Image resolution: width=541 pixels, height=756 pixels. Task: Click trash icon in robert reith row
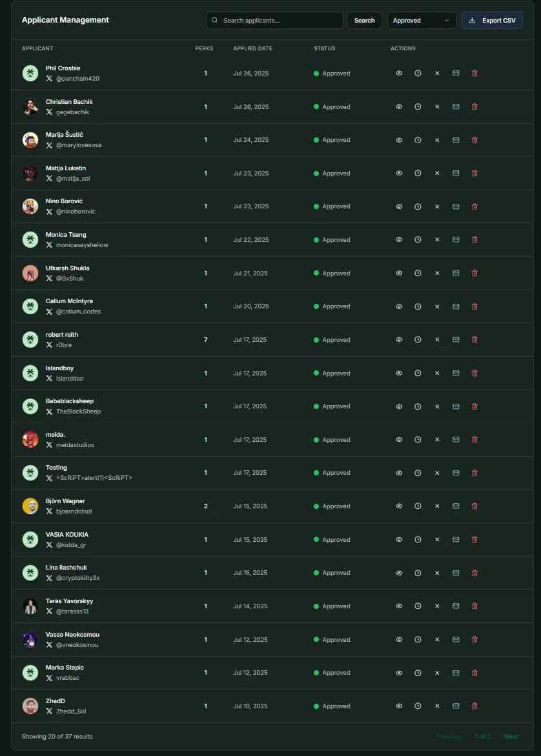coord(475,339)
